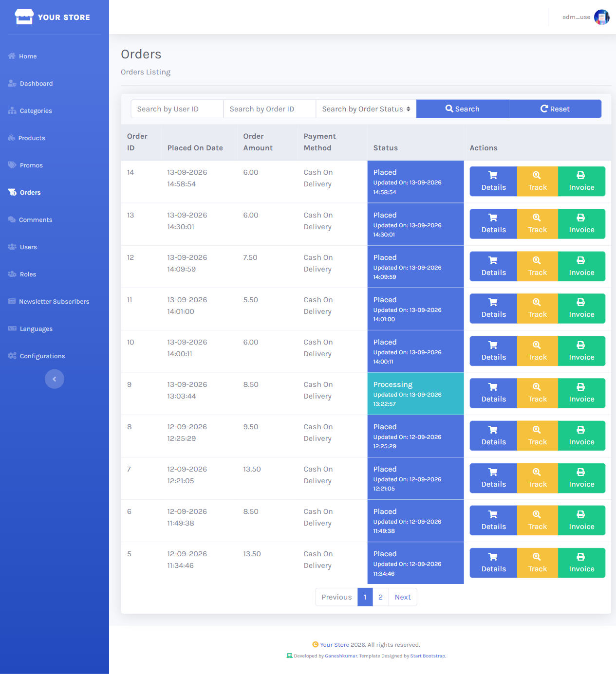The width and height of the screenshot is (616, 674).
Task: Print Invoice for order 6
Action: (x=581, y=520)
